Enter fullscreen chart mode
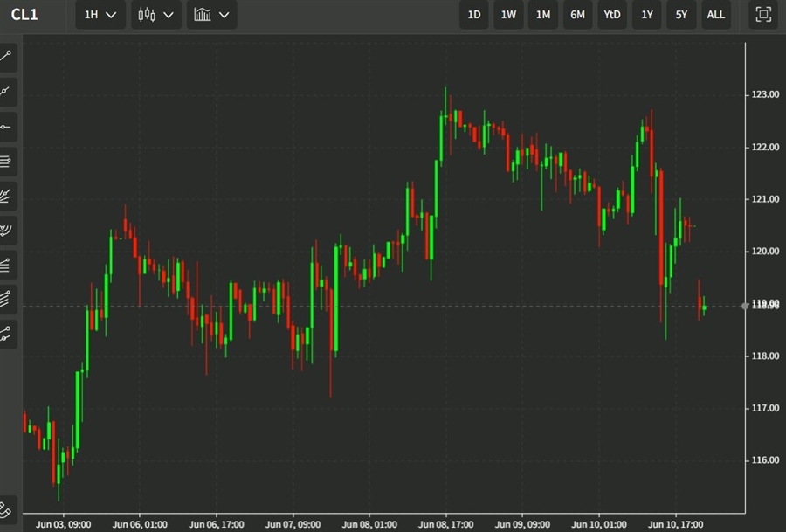 pyautogui.click(x=762, y=15)
